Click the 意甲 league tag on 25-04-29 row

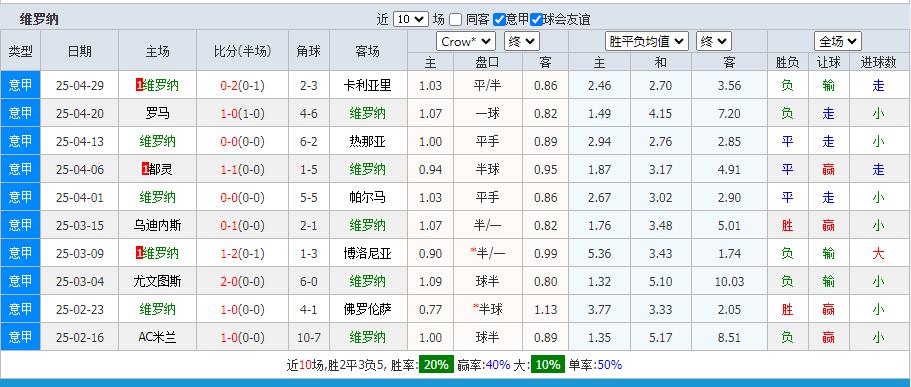pos(20,85)
